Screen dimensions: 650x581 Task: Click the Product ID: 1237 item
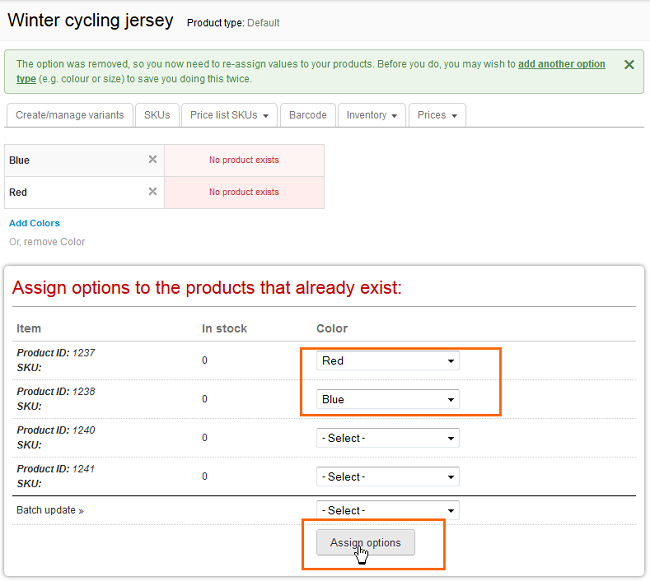(56, 353)
